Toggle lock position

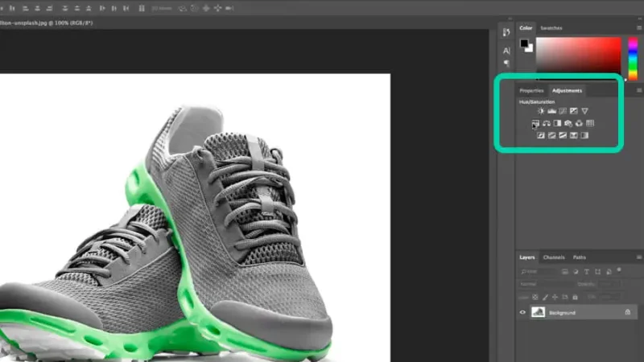pyautogui.click(x=555, y=297)
